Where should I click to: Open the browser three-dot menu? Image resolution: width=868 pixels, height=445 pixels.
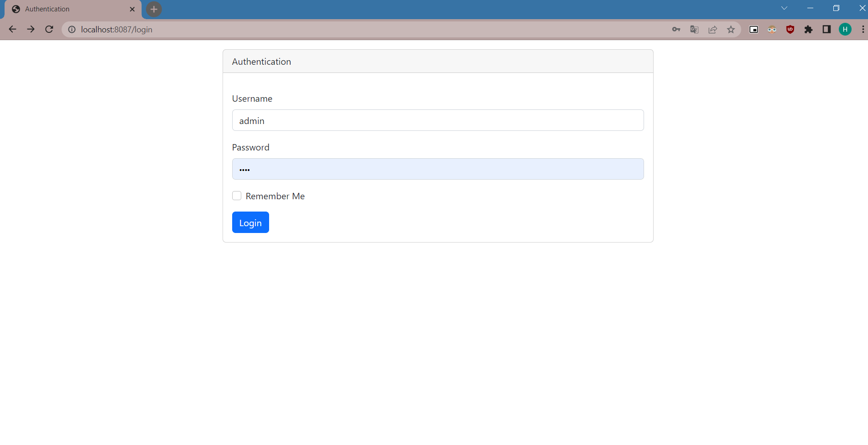(x=863, y=29)
